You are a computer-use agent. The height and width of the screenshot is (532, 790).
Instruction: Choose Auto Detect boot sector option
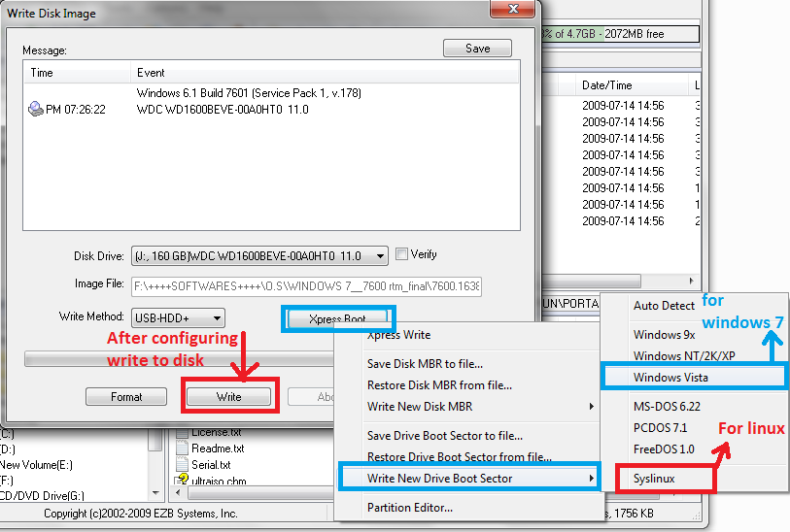click(x=664, y=306)
